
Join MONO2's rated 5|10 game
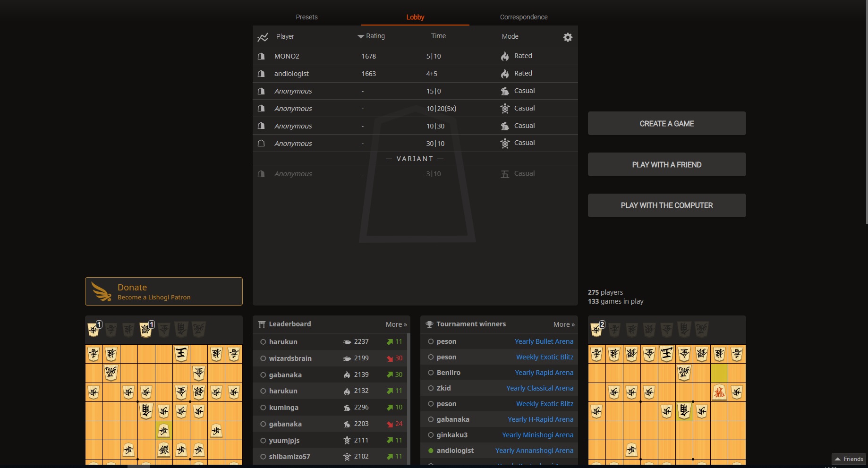[415, 56]
